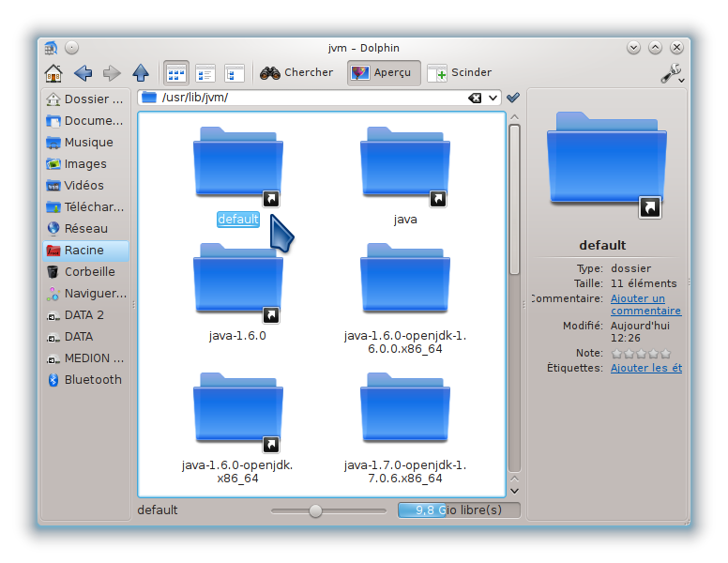Open Images in places panel

point(86,164)
